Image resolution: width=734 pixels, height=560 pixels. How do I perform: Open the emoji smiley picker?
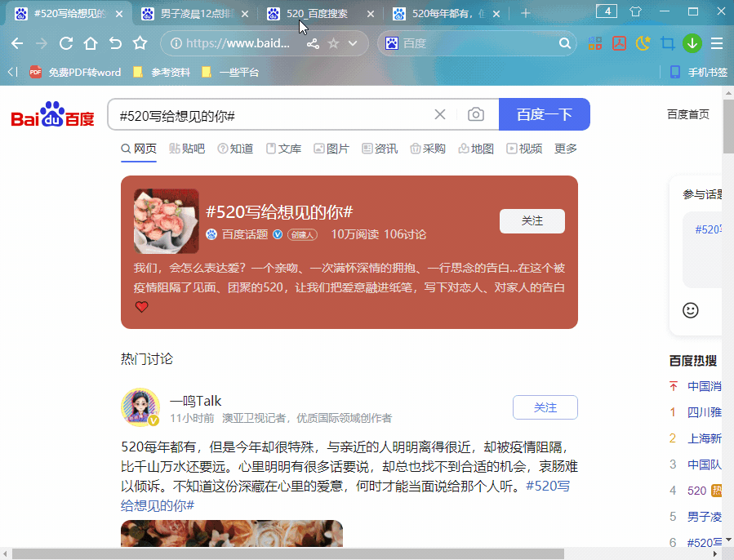[x=691, y=310]
